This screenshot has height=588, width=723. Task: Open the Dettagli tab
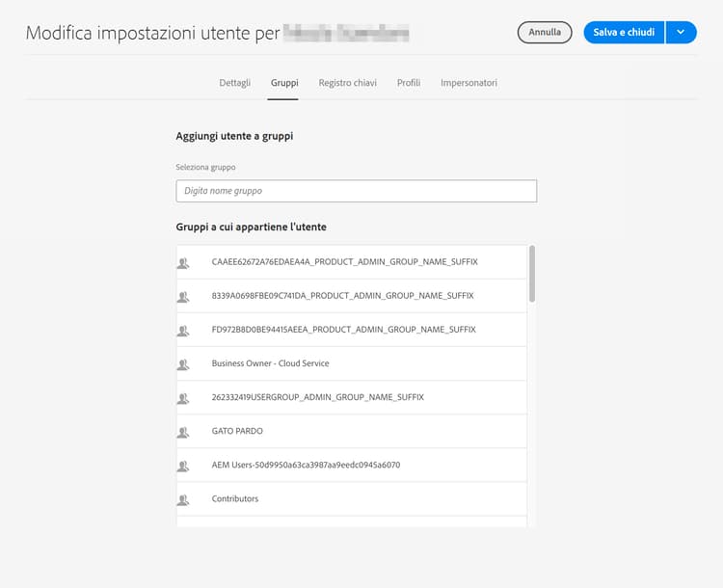pyautogui.click(x=235, y=83)
